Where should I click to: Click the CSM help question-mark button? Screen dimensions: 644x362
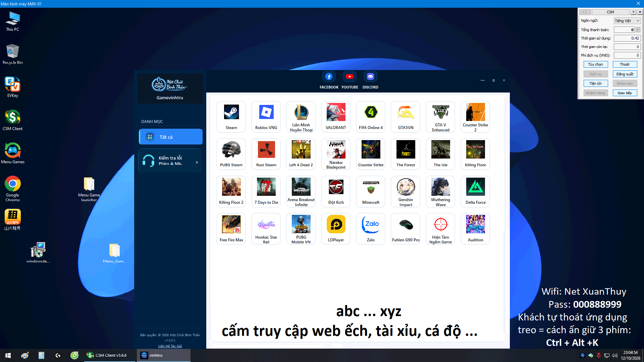click(x=633, y=12)
